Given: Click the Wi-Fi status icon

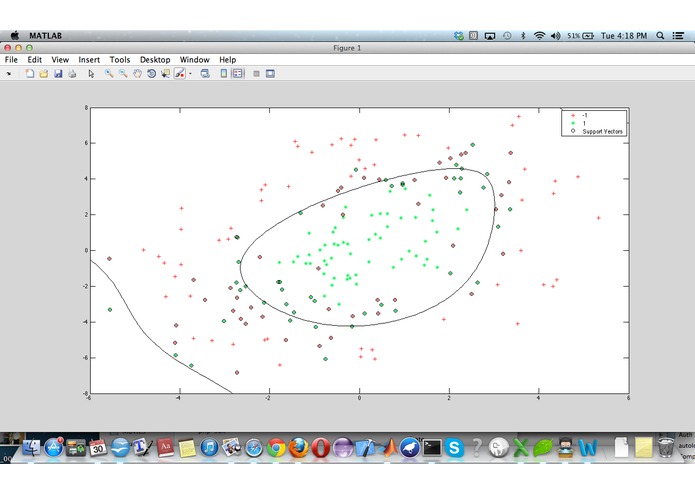Looking at the screenshot, I should 539,36.
